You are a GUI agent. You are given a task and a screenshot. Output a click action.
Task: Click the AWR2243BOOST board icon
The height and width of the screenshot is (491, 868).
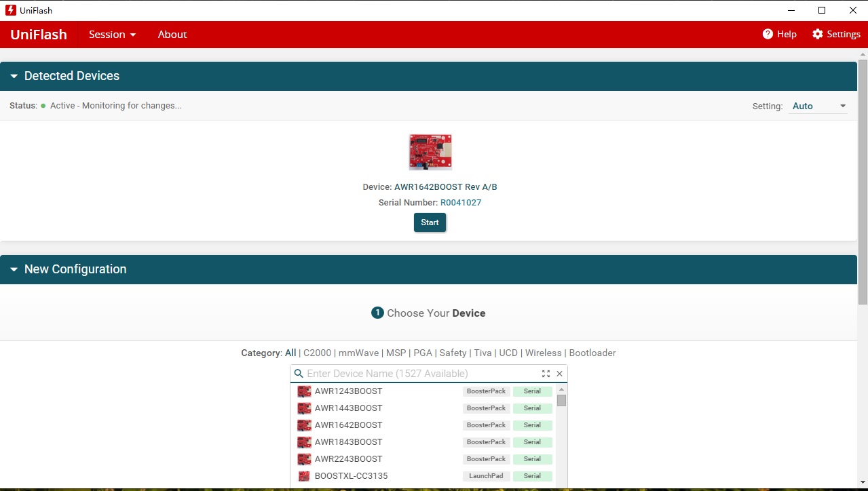tap(304, 459)
